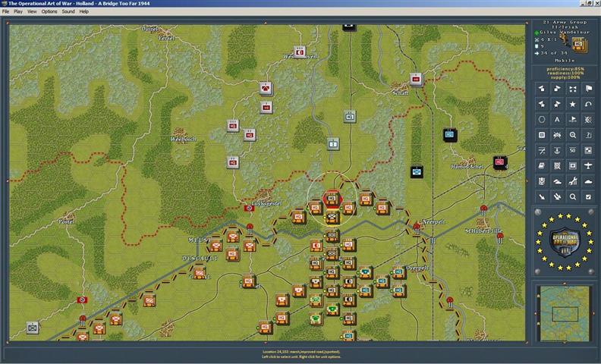Click the medal emblem icon
The width and height of the screenshot is (601, 364).
click(542, 181)
